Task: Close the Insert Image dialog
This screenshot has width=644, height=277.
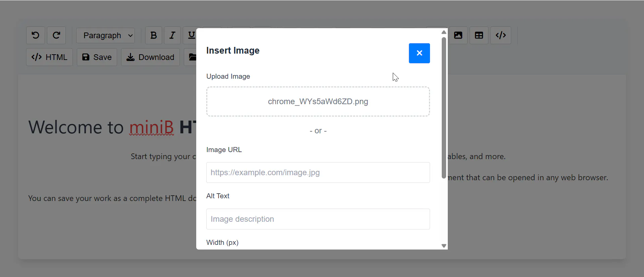Action: (x=419, y=53)
